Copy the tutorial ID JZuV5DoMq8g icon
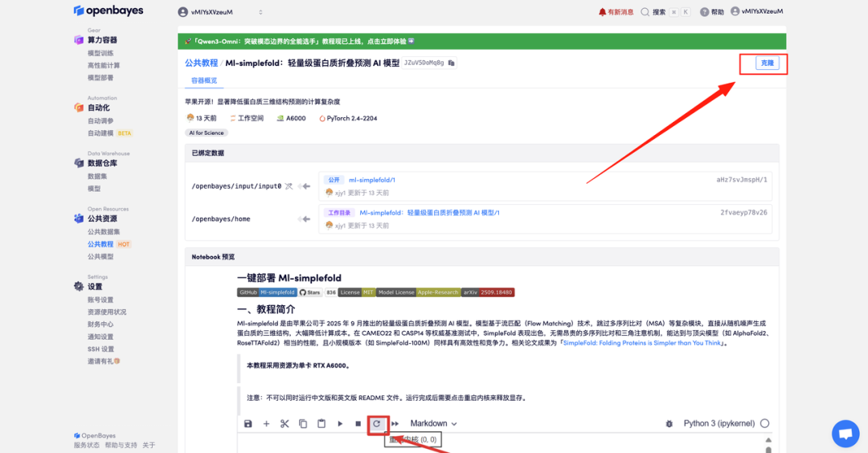 [452, 63]
